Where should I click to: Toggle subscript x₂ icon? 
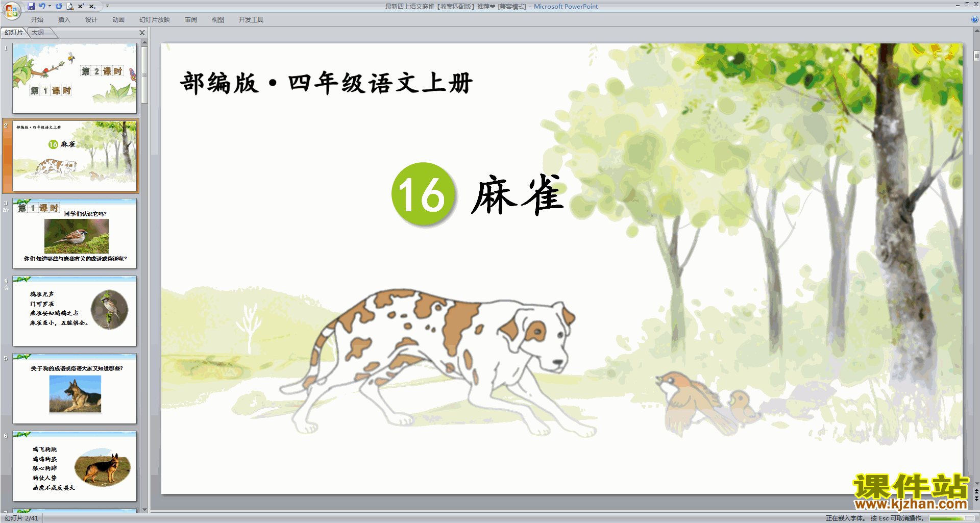(92, 6)
